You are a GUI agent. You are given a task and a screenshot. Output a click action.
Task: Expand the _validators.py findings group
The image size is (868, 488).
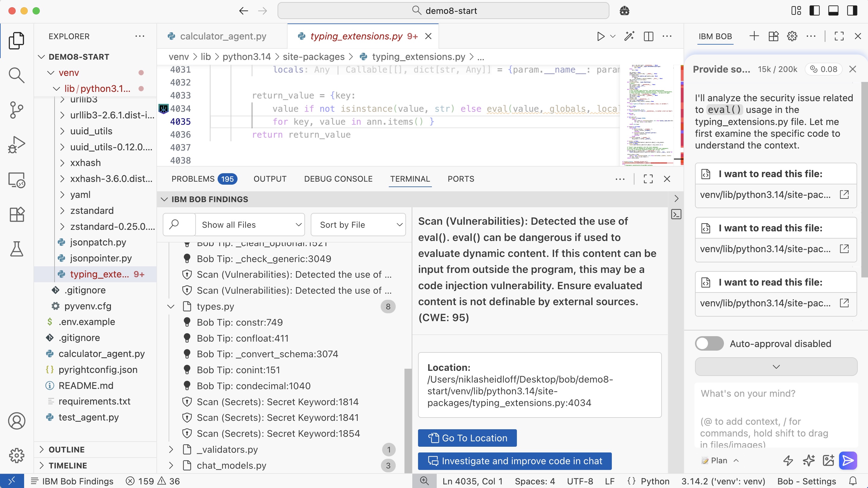point(171,449)
